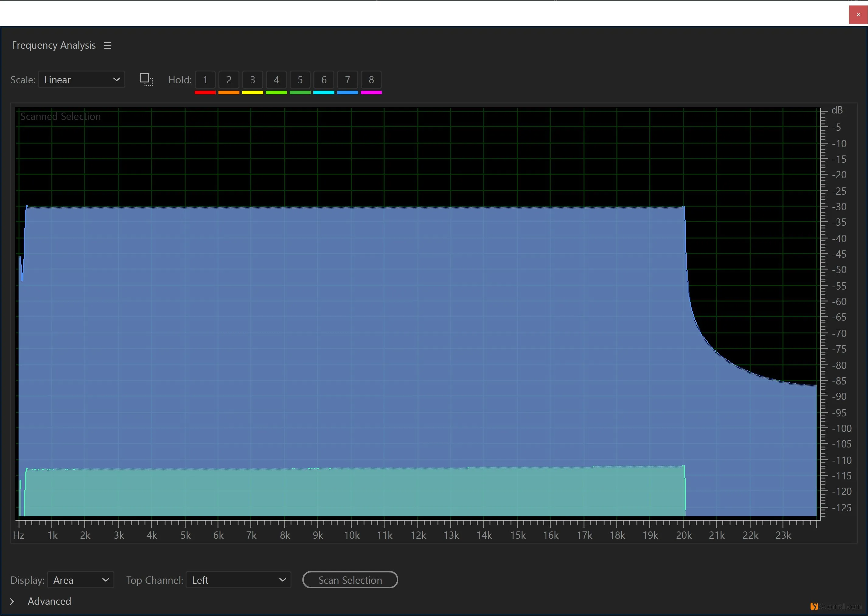Screen dimensions: 868x616
Task: Click the 5k label on frequency axis
Action: point(186,535)
